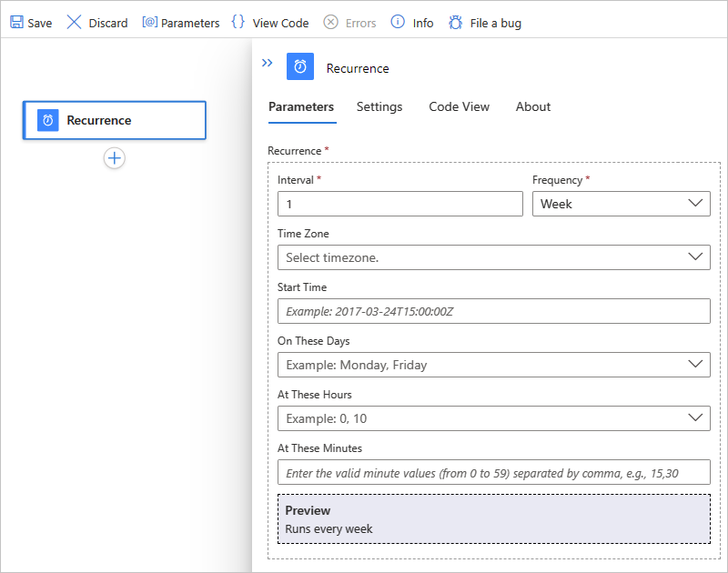Click the Start Time input field
The height and width of the screenshot is (573, 728).
pyautogui.click(x=493, y=311)
